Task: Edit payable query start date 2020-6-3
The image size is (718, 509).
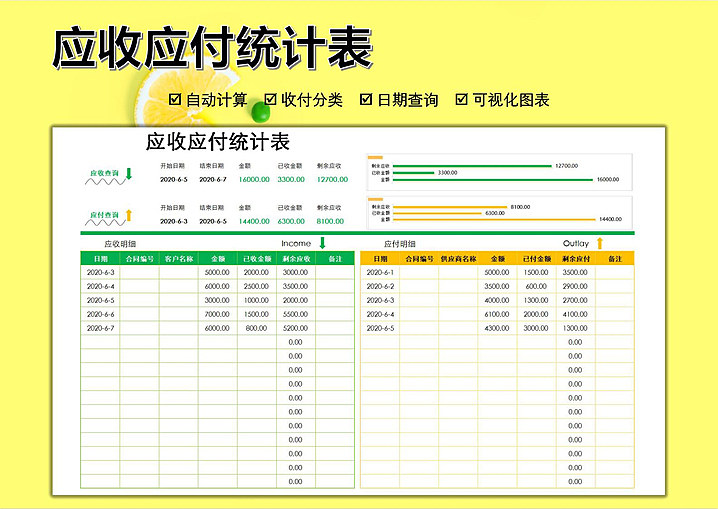Action: [x=174, y=221]
